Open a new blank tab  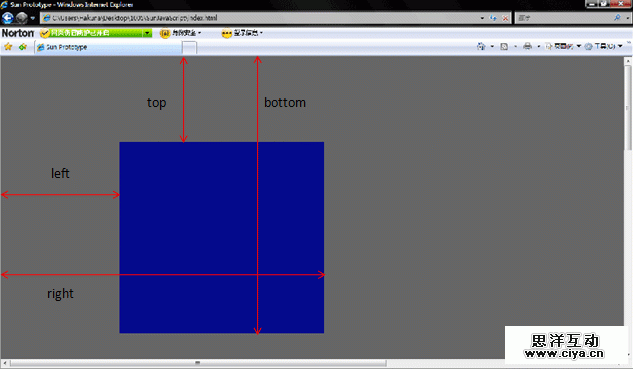(189, 48)
